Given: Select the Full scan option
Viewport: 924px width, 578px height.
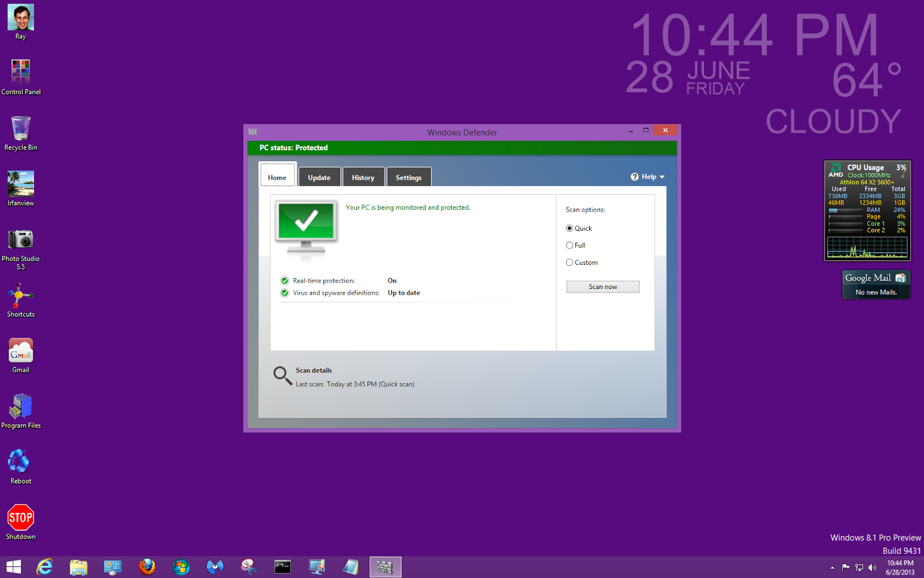Looking at the screenshot, I should (x=569, y=246).
